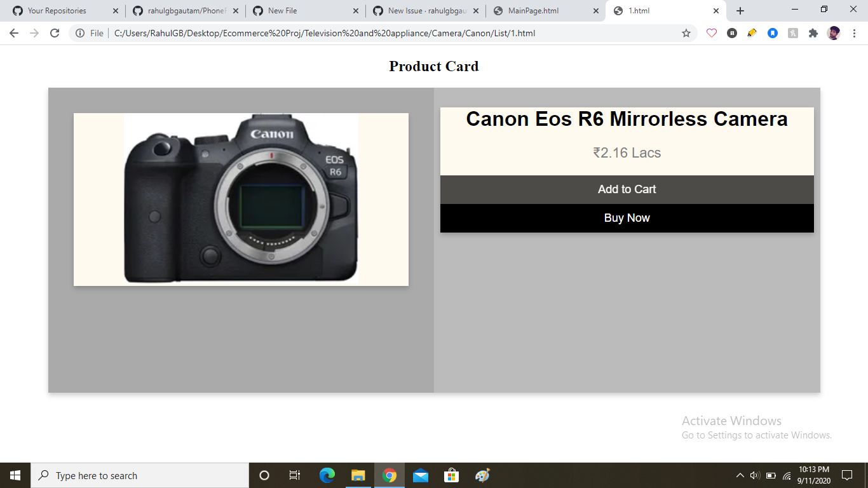Open the volume control in the tray

coord(755,475)
